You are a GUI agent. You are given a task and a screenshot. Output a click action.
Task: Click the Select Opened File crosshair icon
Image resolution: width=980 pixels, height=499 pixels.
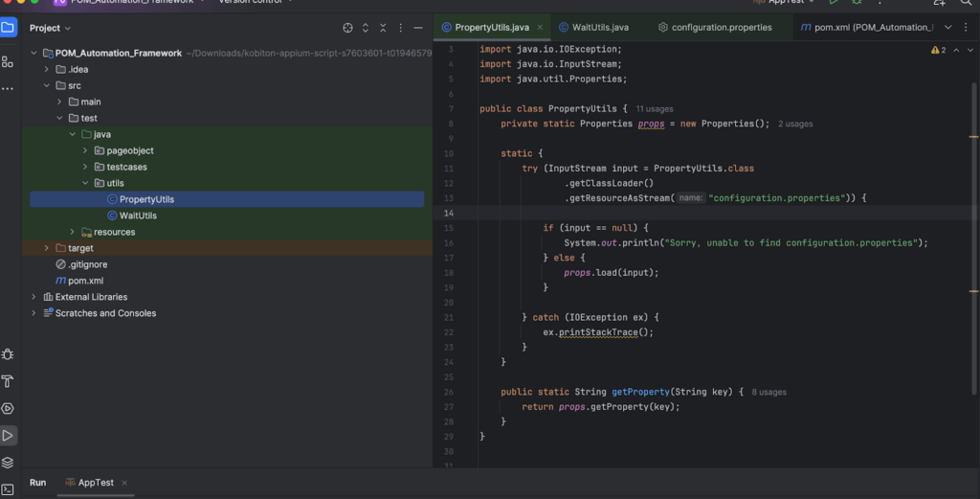(x=347, y=28)
